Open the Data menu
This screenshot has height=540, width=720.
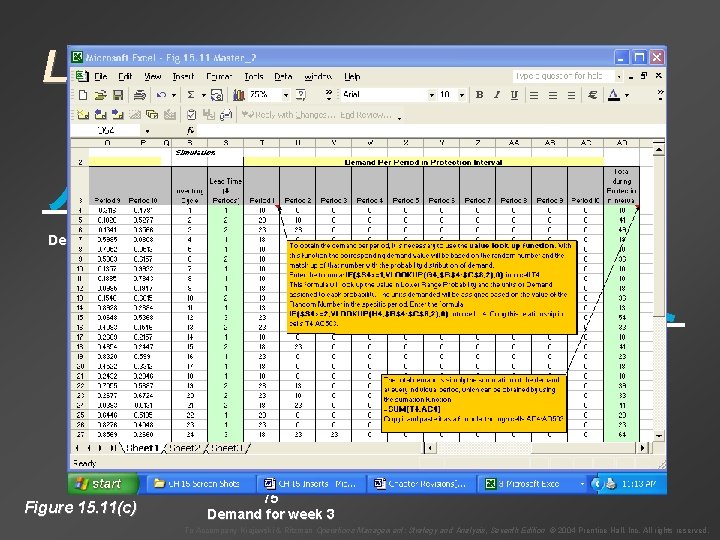pos(283,76)
